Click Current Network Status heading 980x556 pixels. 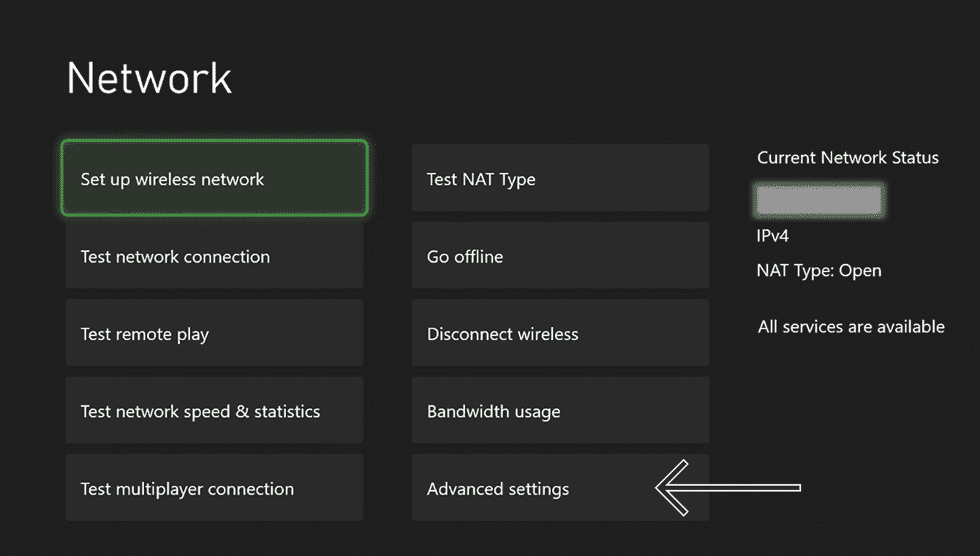(x=847, y=157)
